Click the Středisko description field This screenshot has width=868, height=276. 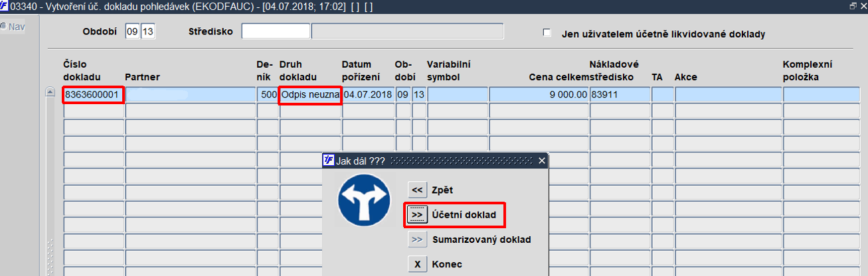[x=407, y=31]
